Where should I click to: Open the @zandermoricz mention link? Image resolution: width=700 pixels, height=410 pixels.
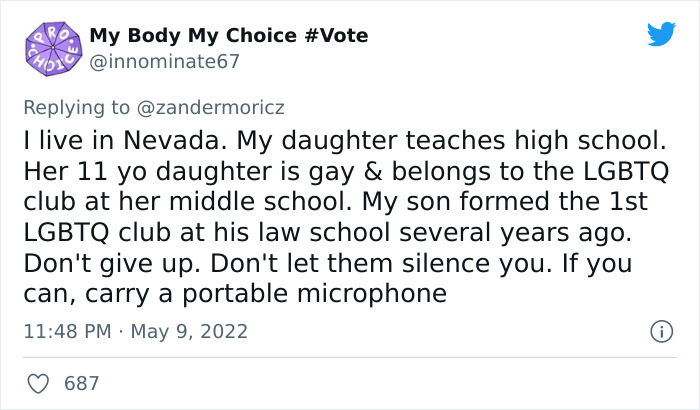pyautogui.click(x=216, y=105)
